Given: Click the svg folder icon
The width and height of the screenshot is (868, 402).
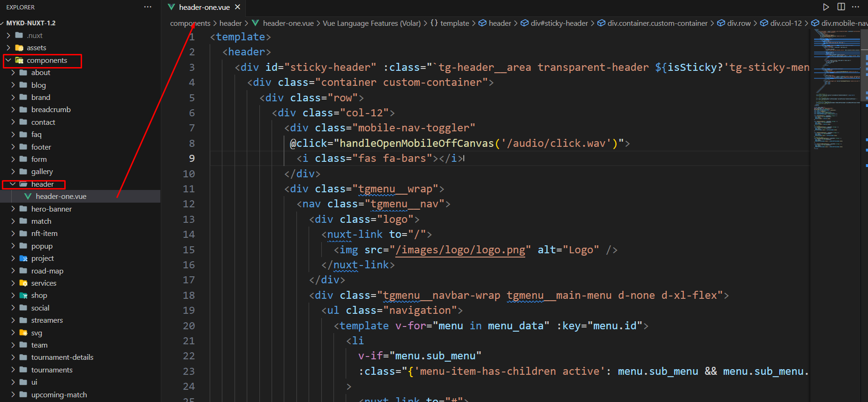Looking at the screenshot, I should (x=23, y=333).
